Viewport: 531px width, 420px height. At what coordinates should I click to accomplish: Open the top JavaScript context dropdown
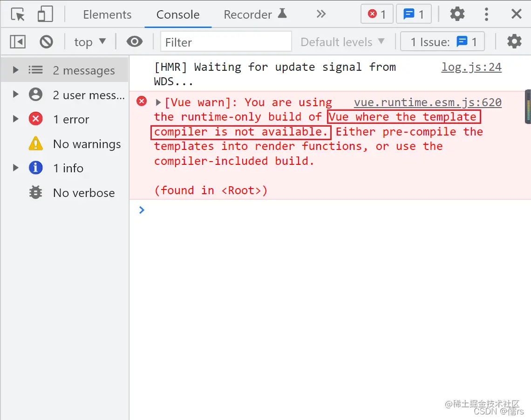tap(90, 42)
